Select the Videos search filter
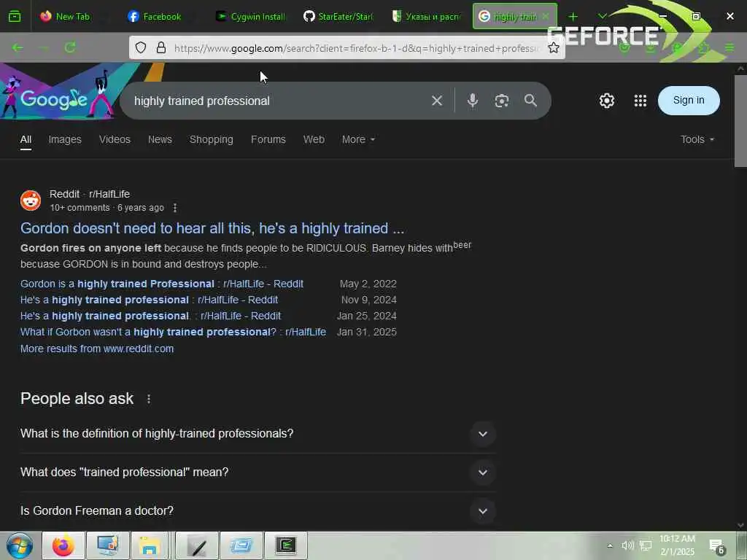Image resolution: width=747 pixels, height=560 pixels. [x=115, y=139]
